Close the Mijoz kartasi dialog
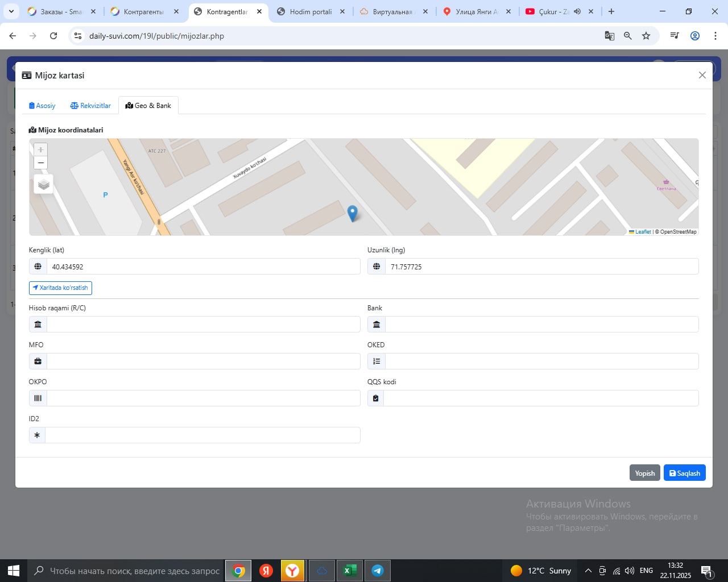Screen dimensions: 728x582 pyautogui.click(x=702, y=75)
